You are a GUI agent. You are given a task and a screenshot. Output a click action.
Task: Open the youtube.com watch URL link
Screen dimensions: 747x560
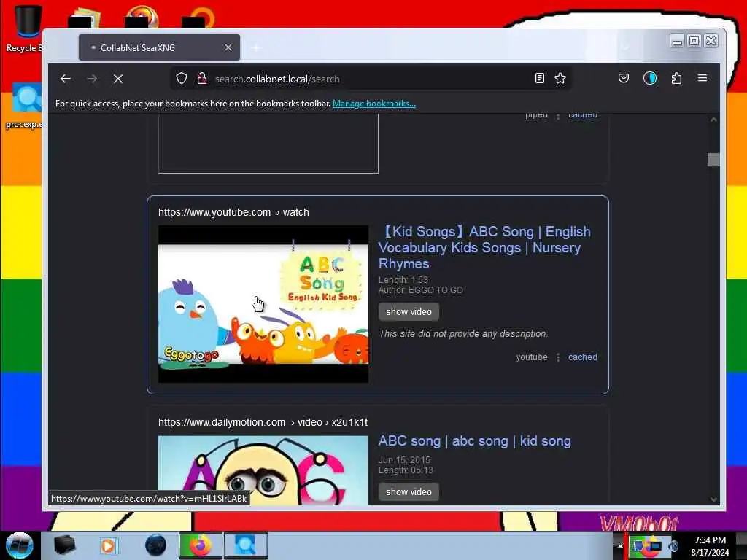[x=233, y=212]
